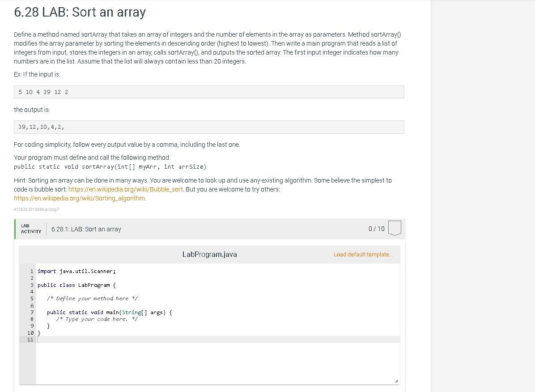Select the LabProgram.java file header
This screenshot has height=392, width=535.
click(210, 254)
